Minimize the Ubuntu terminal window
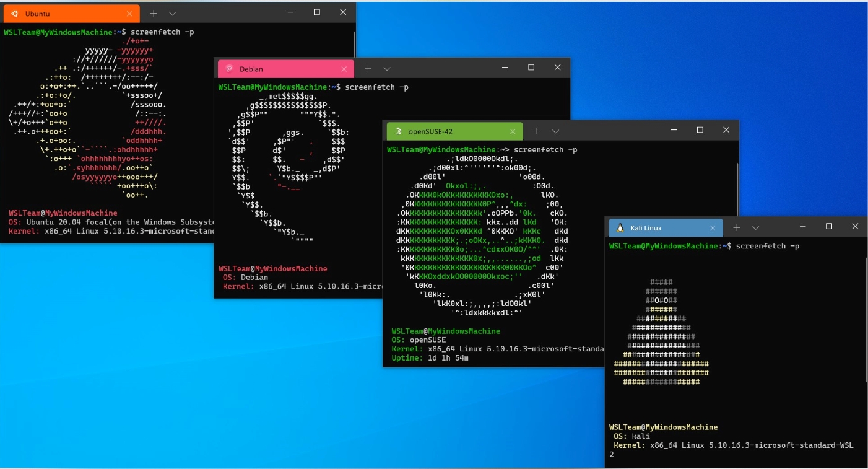The height and width of the screenshot is (469, 868). tap(290, 12)
